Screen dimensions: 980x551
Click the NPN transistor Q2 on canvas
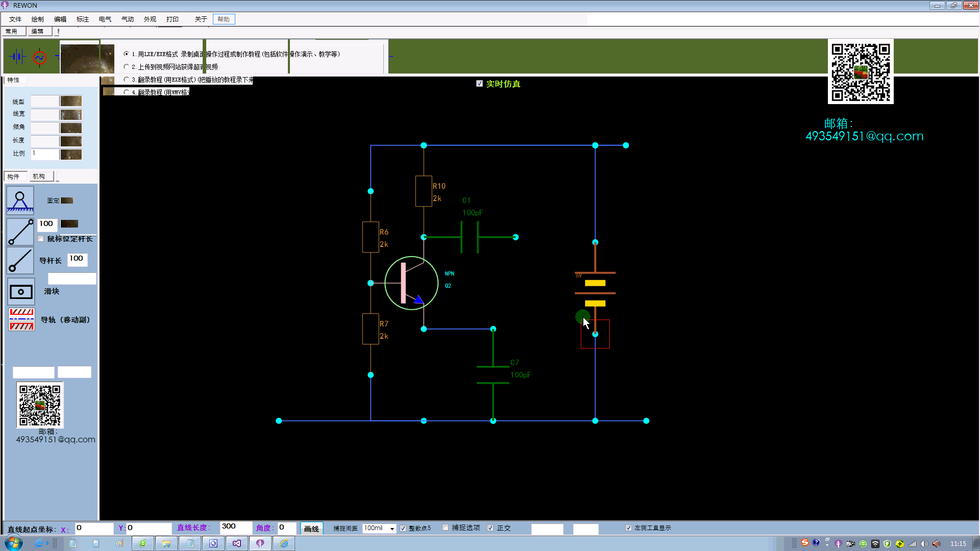411,283
